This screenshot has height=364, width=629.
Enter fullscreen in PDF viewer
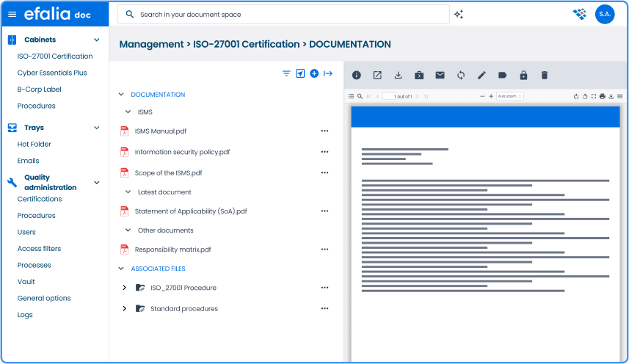(x=593, y=96)
